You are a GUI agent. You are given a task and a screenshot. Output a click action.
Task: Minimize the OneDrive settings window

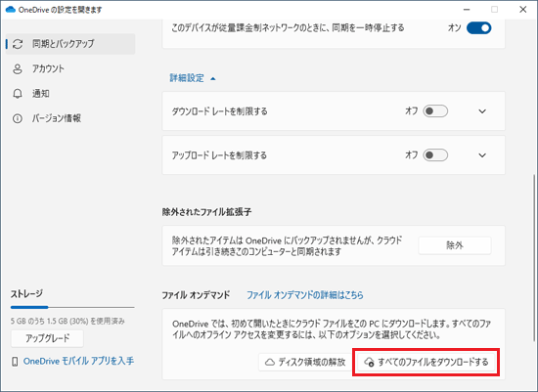[467, 9]
